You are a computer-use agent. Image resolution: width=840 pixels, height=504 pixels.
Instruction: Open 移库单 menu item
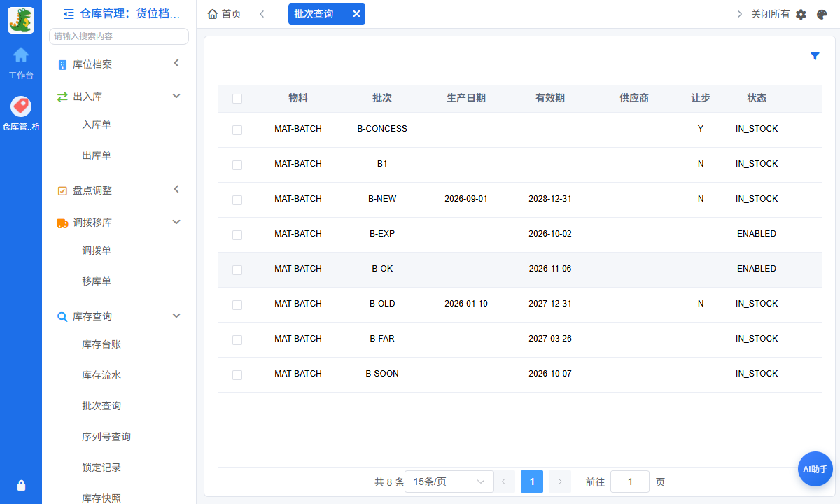[x=97, y=281]
